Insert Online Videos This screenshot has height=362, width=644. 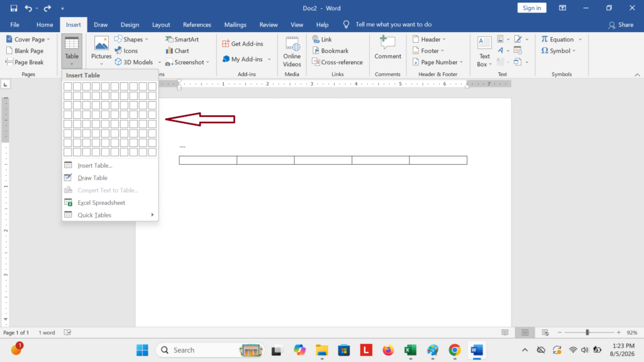click(x=292, y=52)
